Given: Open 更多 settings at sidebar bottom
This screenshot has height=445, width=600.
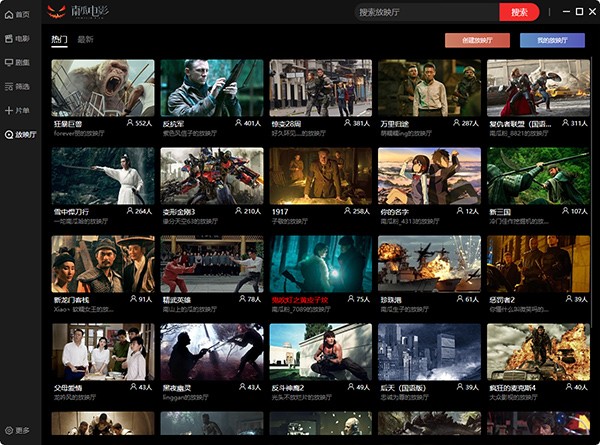Looking at the screenshot, I should 18,430.
